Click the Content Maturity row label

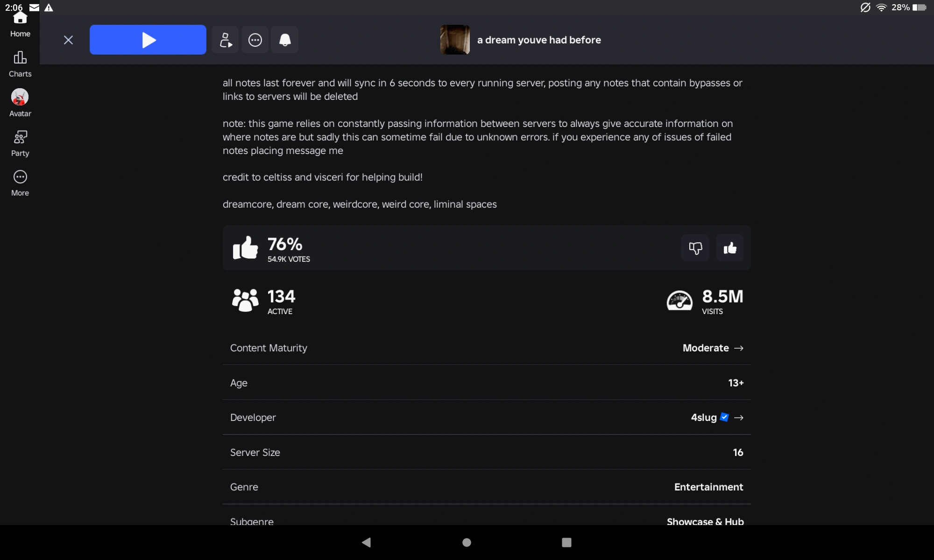point(269,348)
